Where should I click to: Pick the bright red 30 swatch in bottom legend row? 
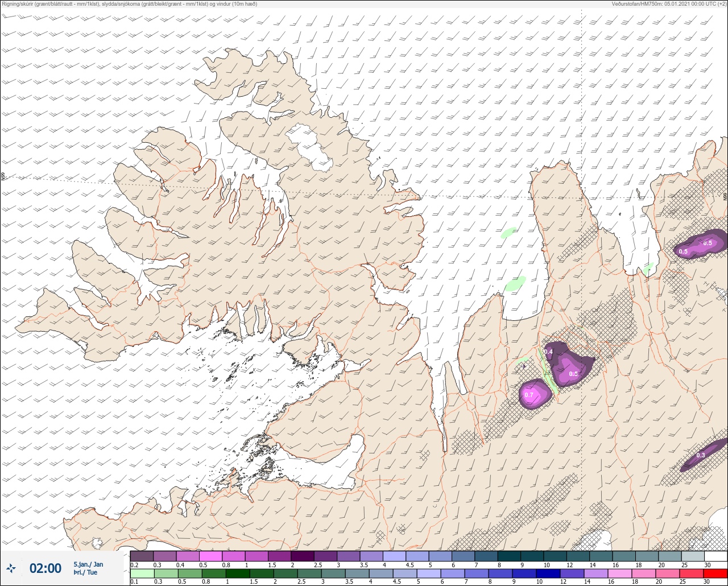715,573
